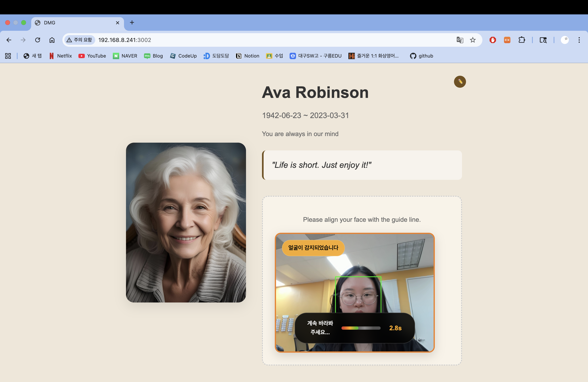Open Chrome three-dot menu
The width and height of the screenshot is (588, 382).
(579, 40)
